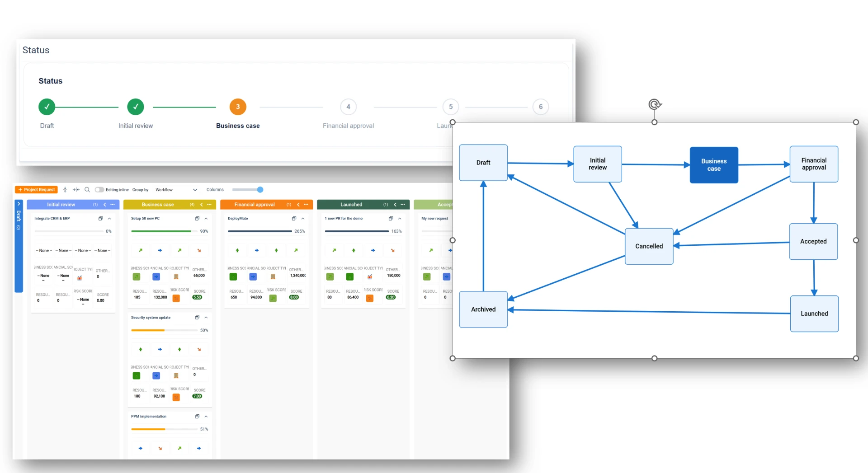The image size is (868, 473).
Task: Open the Security system update card title
Action: pyautogui.click(x=151, y=318)
